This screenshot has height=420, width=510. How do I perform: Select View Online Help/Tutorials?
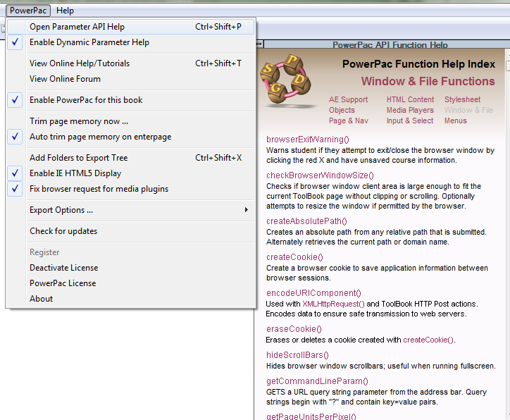pos(130,63)
